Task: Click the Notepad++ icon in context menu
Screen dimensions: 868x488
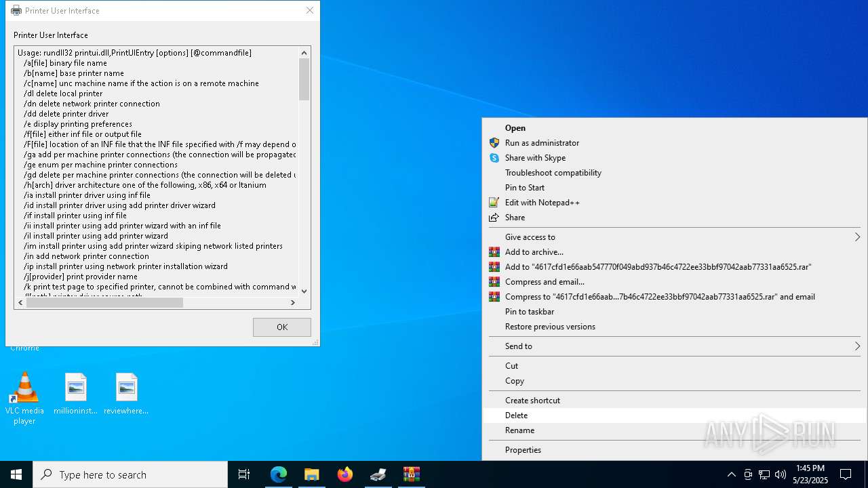Action: point(494,203)
